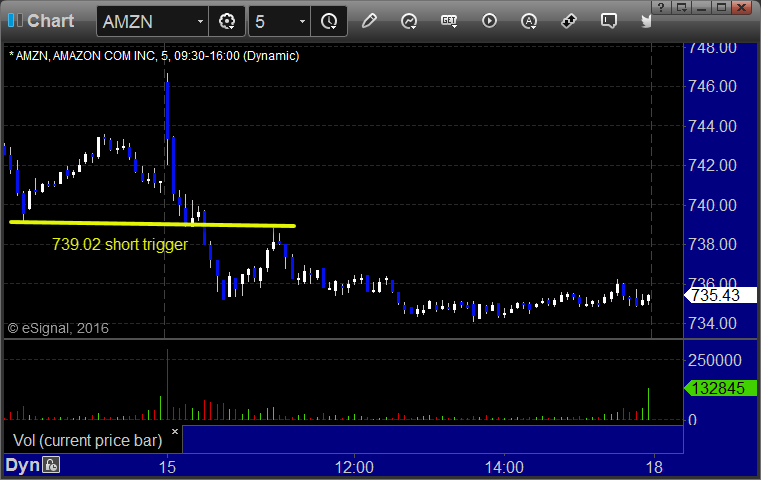Click the Chart menu label
Viewport: 761px width, 480px height.
pyautogui.click(x=50, y=21)
